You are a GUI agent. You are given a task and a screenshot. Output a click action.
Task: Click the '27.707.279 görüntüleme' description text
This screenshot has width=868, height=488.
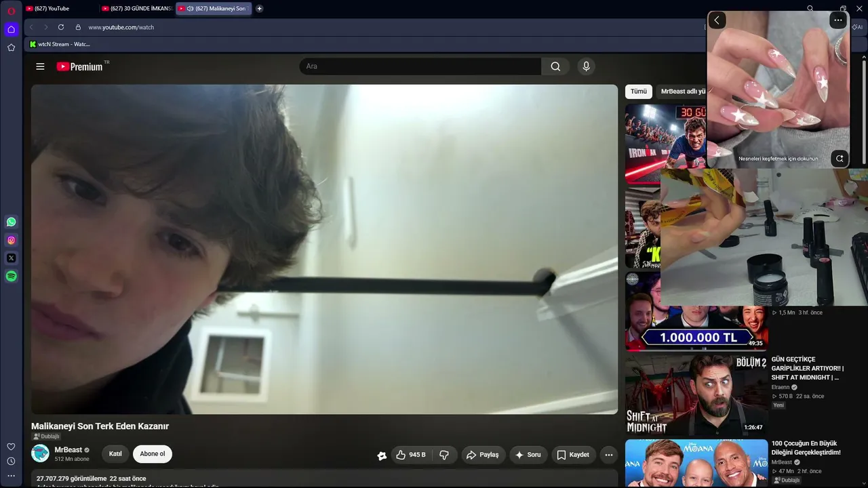72,479
